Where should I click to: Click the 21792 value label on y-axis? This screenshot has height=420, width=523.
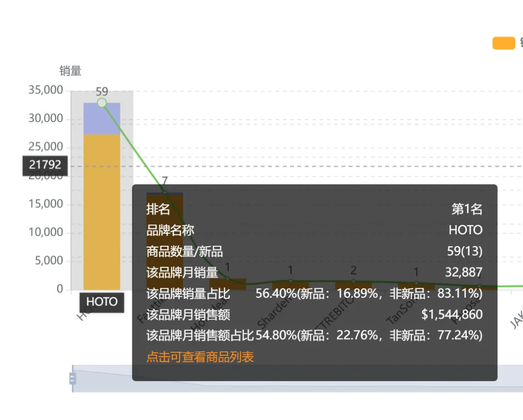tap(45, 165)
